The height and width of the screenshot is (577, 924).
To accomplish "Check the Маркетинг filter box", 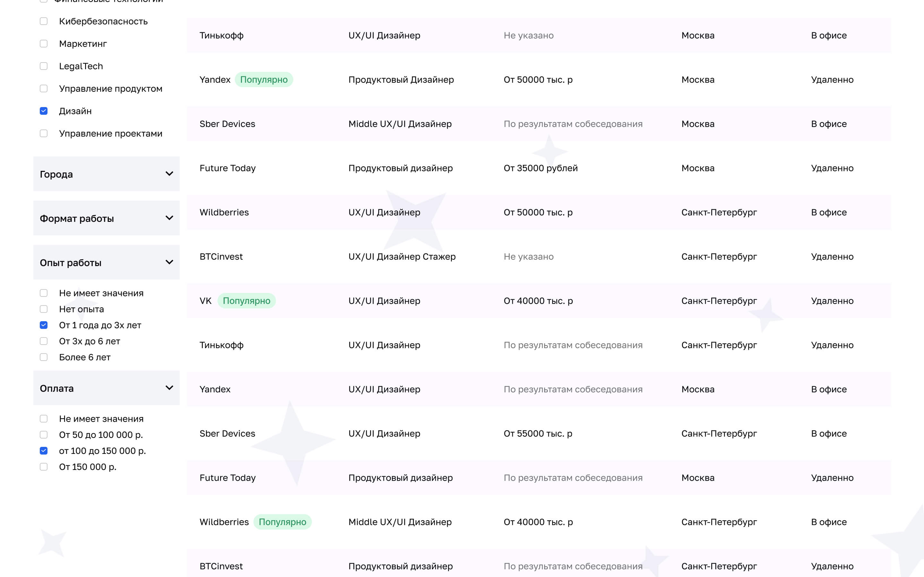I will [x=44, y=44].
